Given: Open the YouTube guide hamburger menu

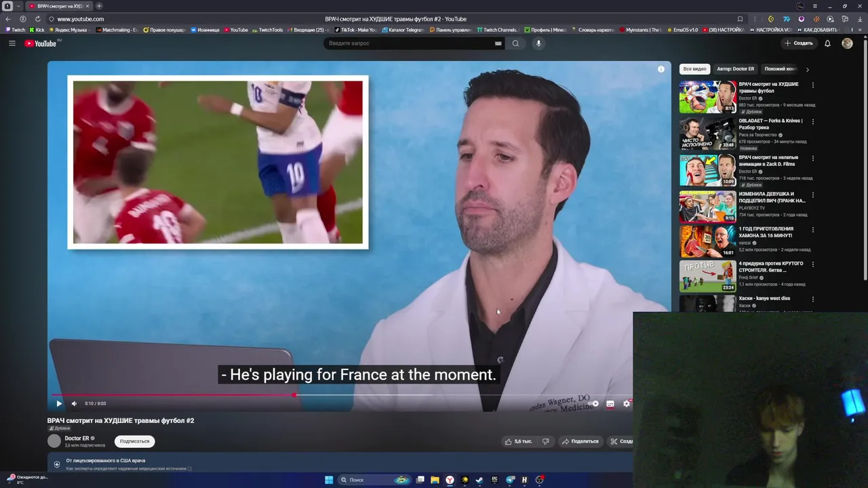Looking at the screenshot, I should (x=12, y=43).
